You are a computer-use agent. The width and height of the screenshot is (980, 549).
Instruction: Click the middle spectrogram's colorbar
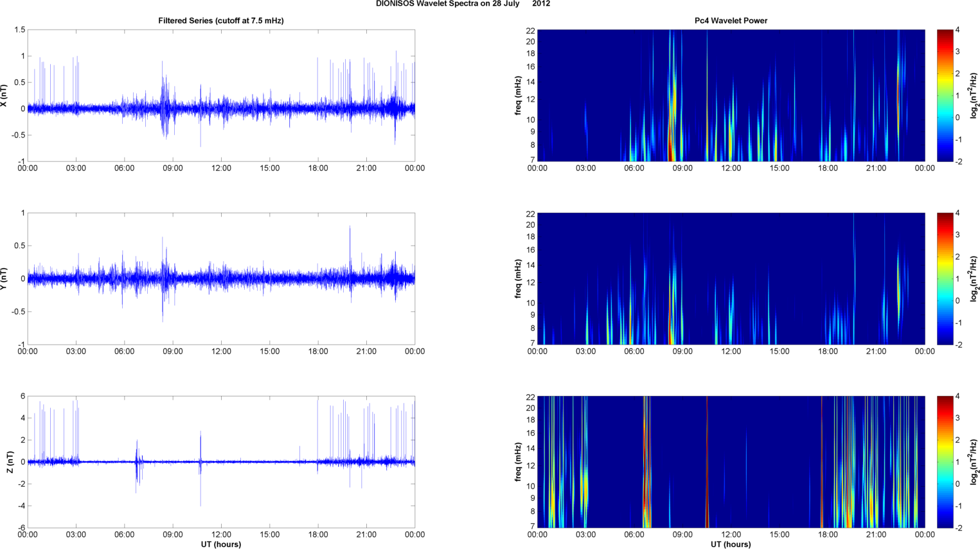click(x=945, y=278)
